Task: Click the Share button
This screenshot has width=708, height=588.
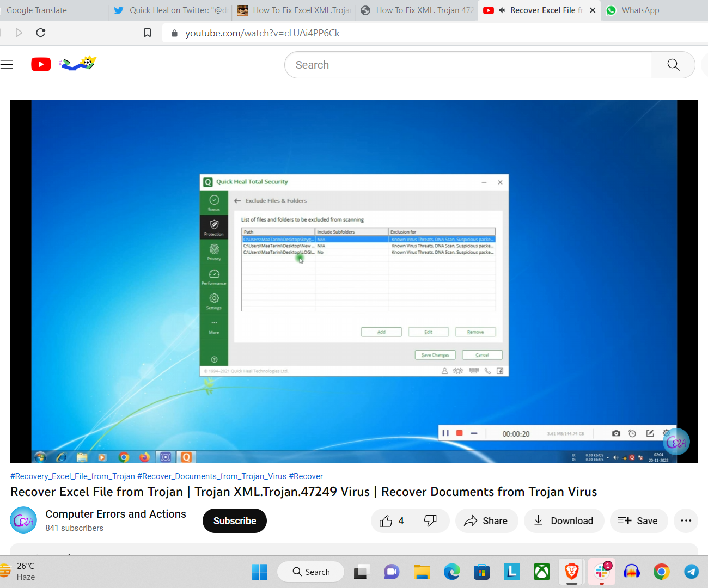Action: point(486,521)
